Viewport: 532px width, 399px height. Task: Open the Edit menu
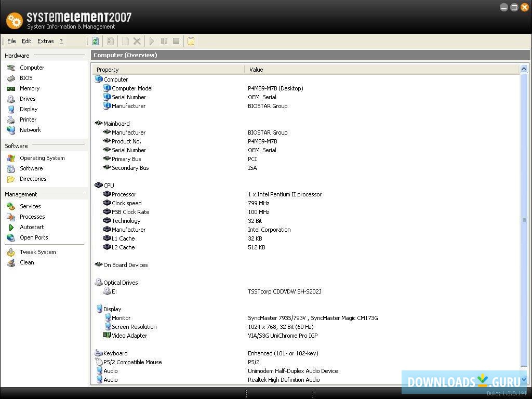pyautogui.click(x=26, y=41)
